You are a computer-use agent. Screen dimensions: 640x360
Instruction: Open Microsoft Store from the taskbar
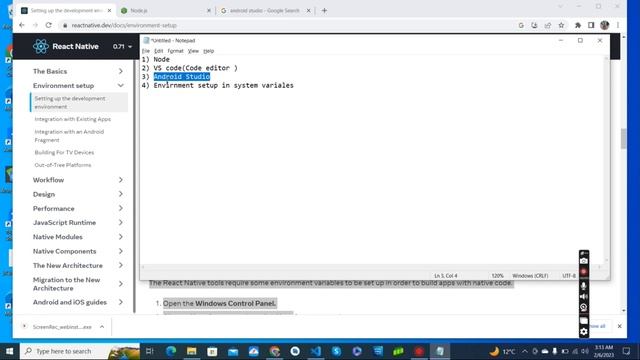click(x=212, y=351)
